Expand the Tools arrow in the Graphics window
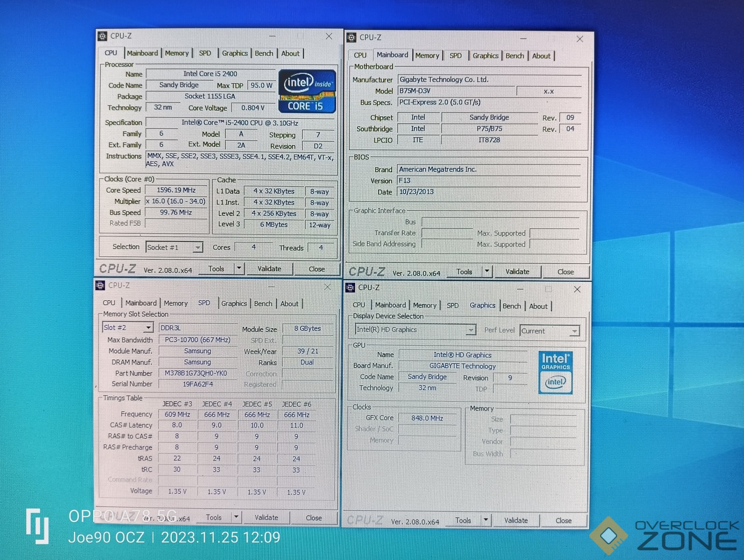Image resolution: width=744 pixels, height=560 pixels. 486,520
